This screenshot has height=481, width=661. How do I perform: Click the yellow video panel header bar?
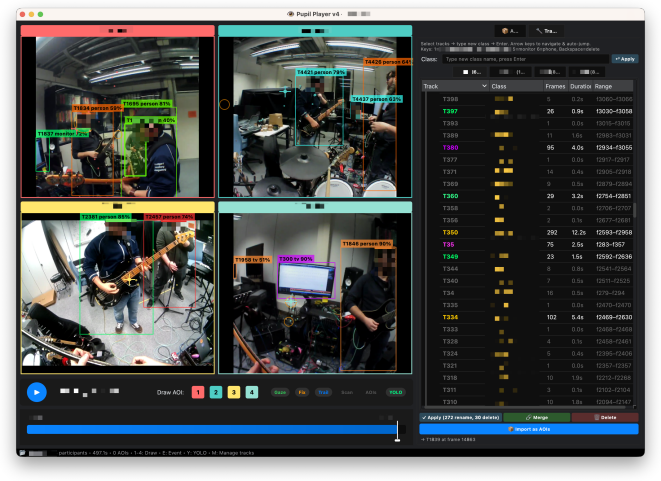coord(118,207)
